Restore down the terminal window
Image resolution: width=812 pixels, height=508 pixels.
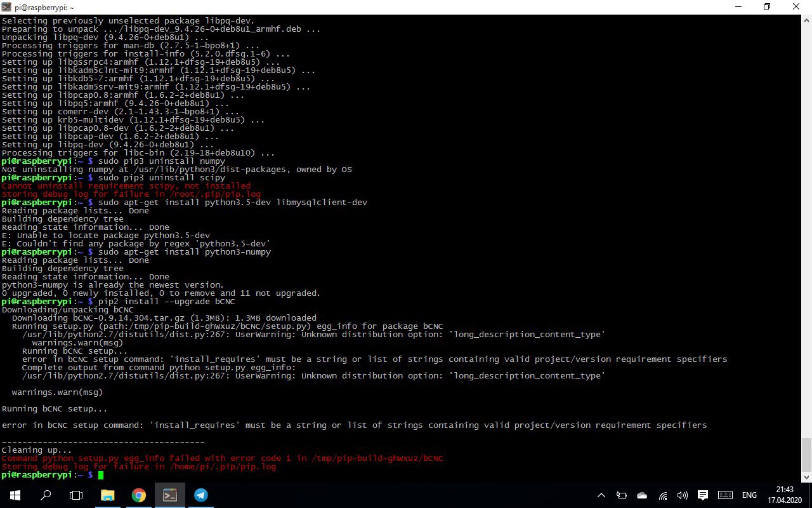point(767,7)
